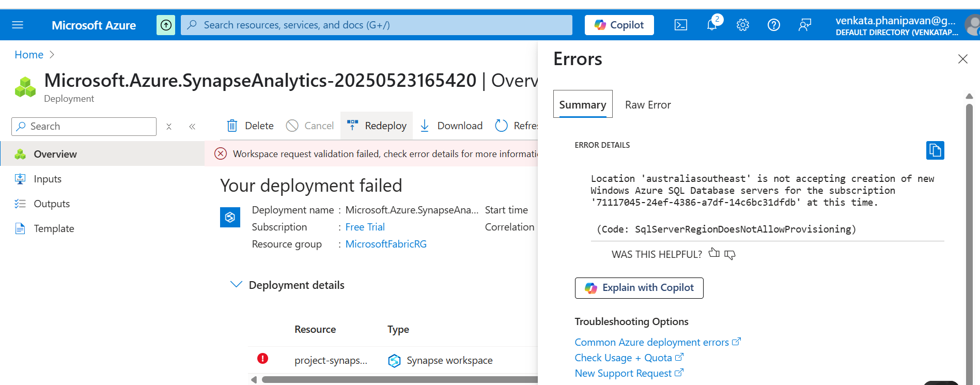Click the left sidebar Search field
This screenshot has height=385, width=980.
(84, 126)
